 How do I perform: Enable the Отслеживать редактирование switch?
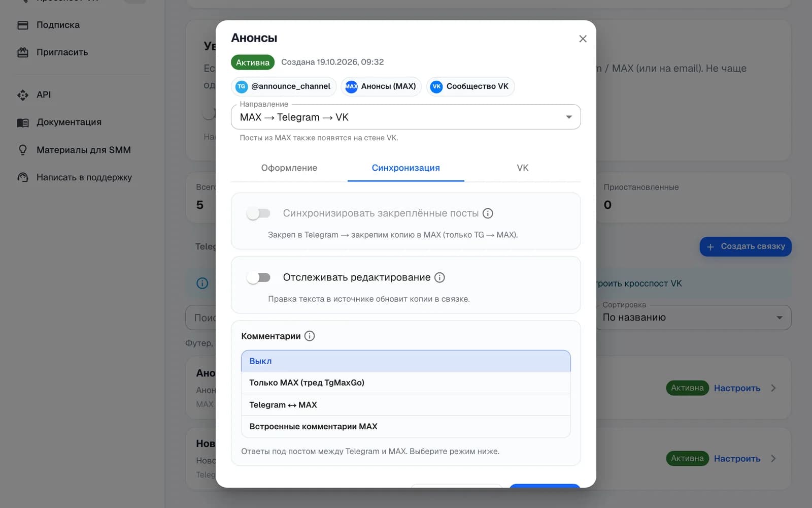point(258,277)
